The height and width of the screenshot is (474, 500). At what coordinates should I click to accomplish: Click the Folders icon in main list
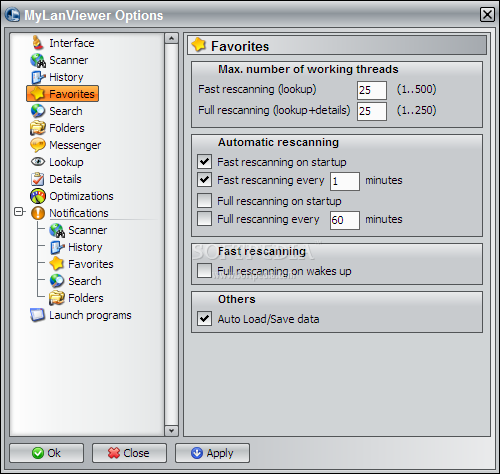click(38, 128)
